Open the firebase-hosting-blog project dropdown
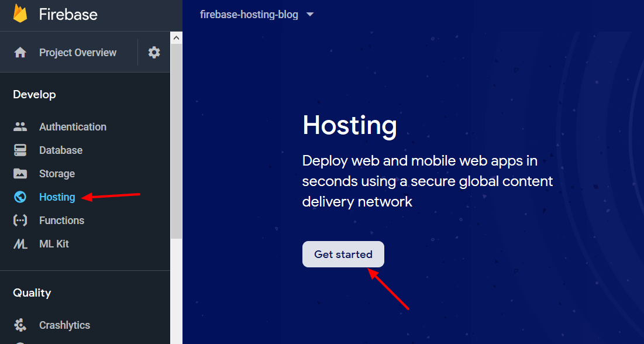644x344 pixels. (x=257, y=15)
